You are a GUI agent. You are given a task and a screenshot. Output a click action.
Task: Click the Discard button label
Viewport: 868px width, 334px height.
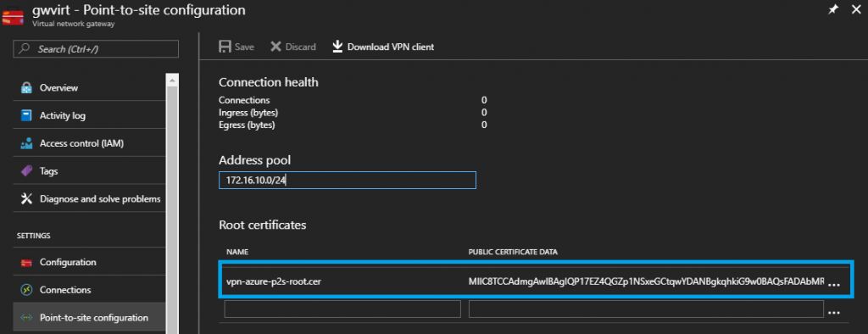click(301, 47)
